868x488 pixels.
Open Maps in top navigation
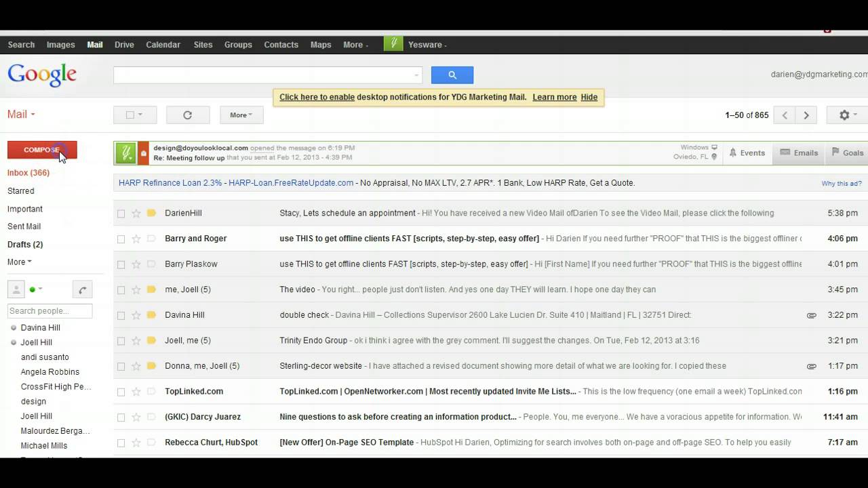click(x=321, y=45)
